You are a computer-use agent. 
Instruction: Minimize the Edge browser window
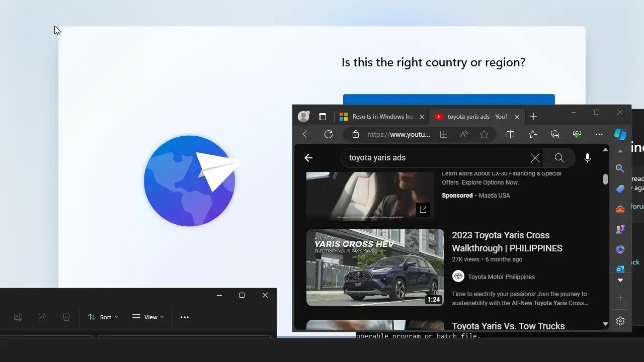tap(574, 112)
